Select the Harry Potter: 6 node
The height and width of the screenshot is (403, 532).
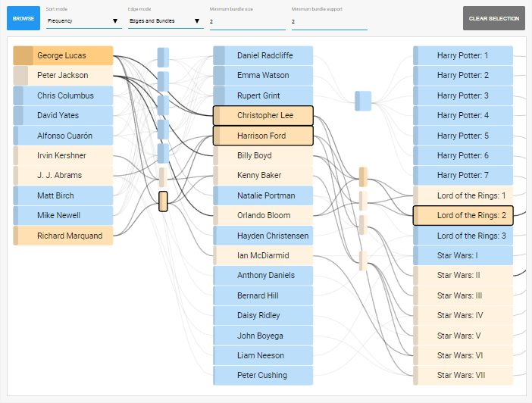click(x=463, y=155)
